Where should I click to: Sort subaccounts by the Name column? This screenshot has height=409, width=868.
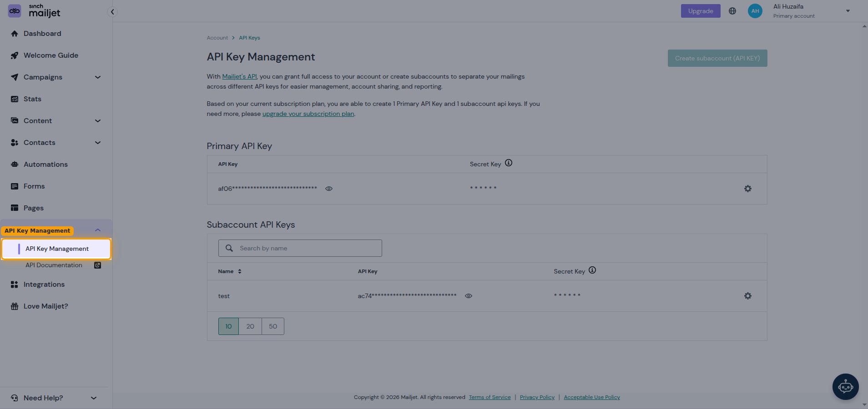pos(230,271)
